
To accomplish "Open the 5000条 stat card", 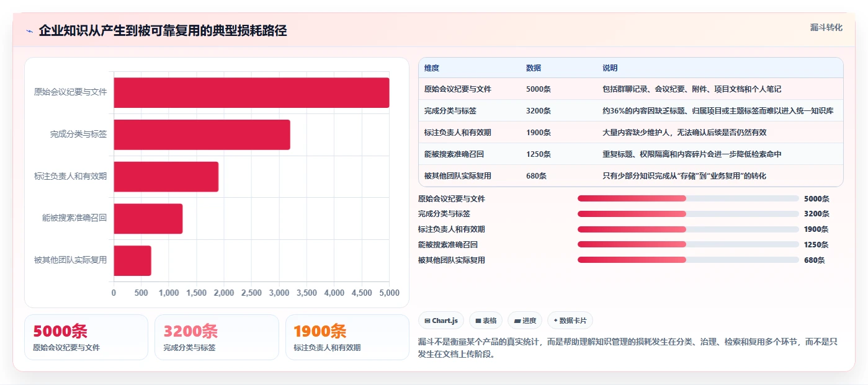I will coord(86,337).
